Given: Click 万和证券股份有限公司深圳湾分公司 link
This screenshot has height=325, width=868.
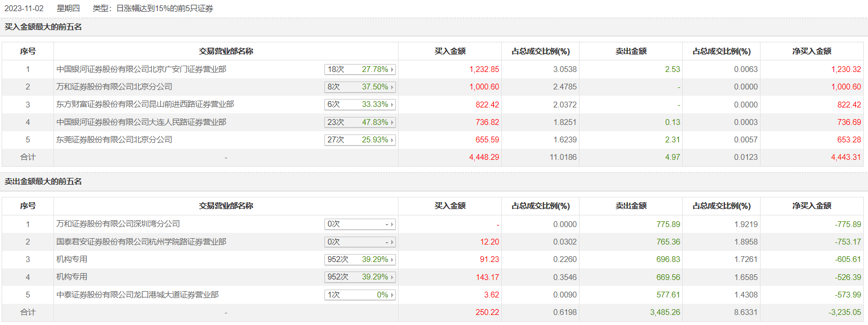Looking at the screenshot, I should point(118,224).
